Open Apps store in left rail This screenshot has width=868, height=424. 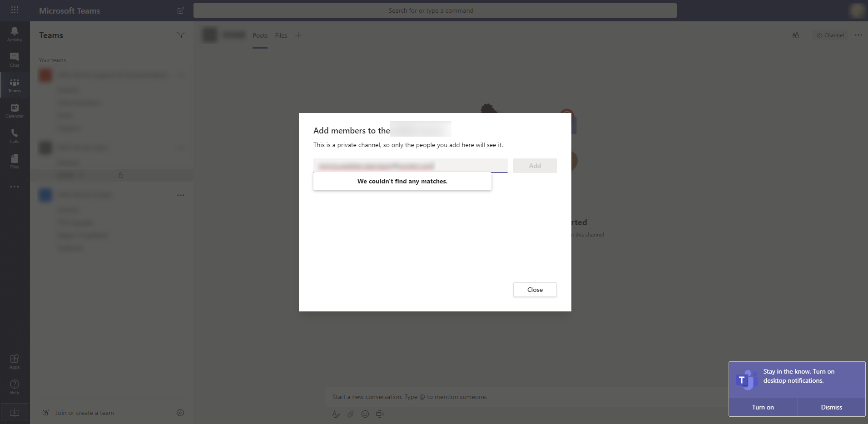(15, 361)
